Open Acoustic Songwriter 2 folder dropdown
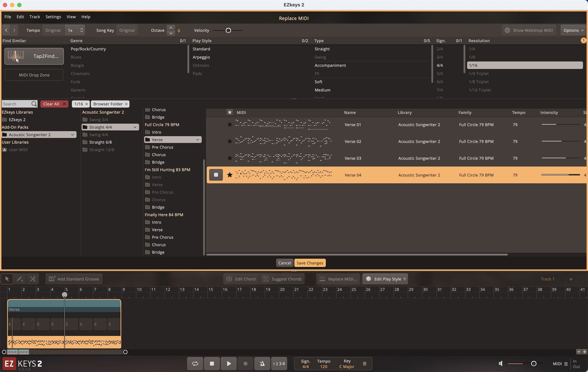Screen dimensions: 588x372 tap(72, 135)
